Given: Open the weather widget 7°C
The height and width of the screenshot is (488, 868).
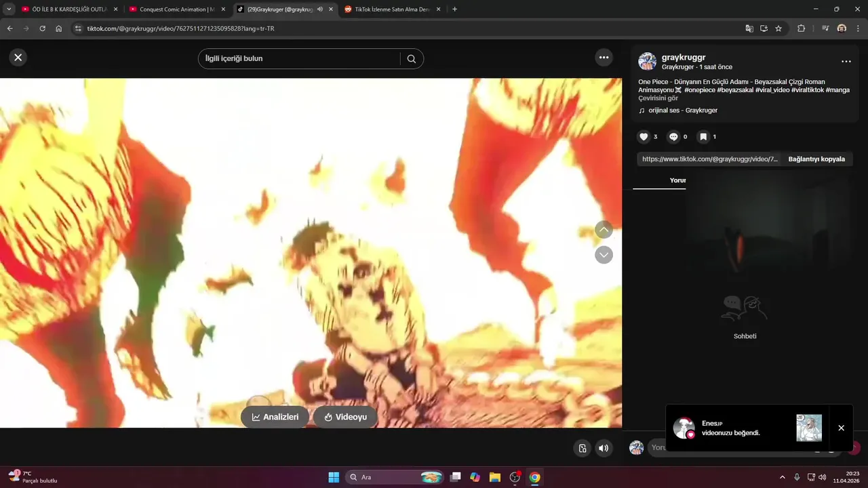Looking at the screenshot, I should tap(33, 477).
